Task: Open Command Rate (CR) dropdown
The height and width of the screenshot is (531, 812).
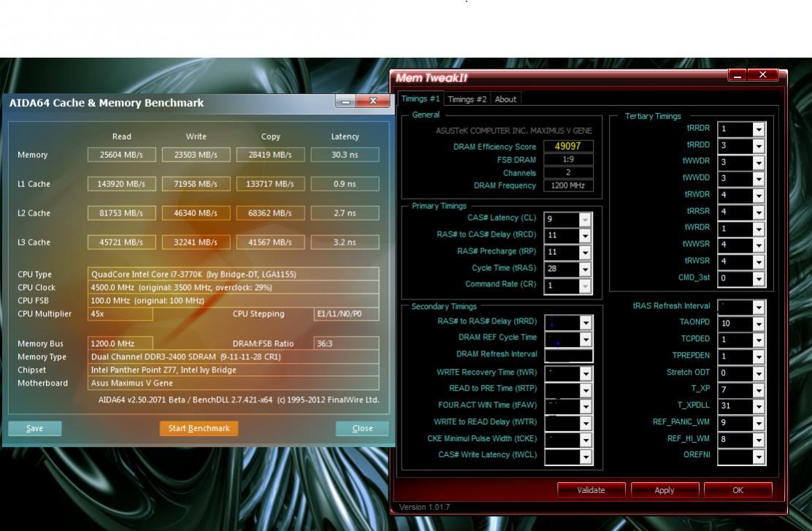Action: click(585, 286)
